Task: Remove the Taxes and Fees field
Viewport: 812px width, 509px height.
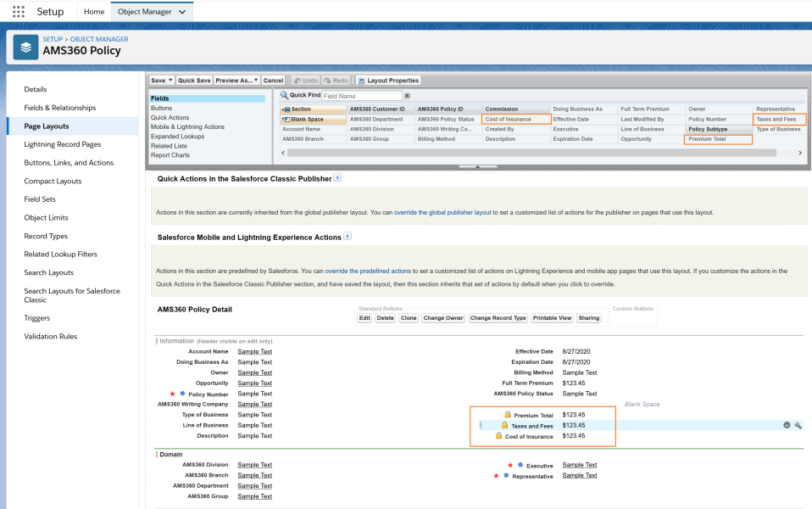Action: tap(787, 425)
